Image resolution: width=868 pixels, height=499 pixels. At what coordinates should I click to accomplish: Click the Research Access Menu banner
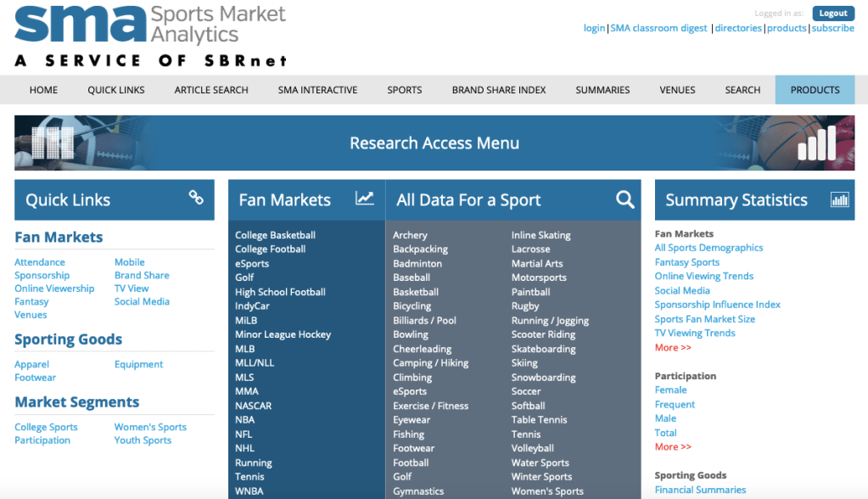tap(434, 143)
